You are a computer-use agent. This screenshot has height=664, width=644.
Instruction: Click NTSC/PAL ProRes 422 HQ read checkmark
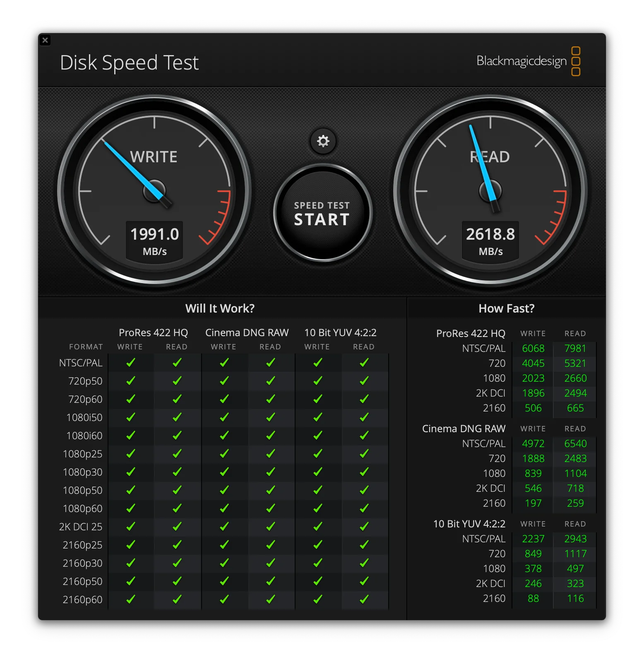pos(177,363)
